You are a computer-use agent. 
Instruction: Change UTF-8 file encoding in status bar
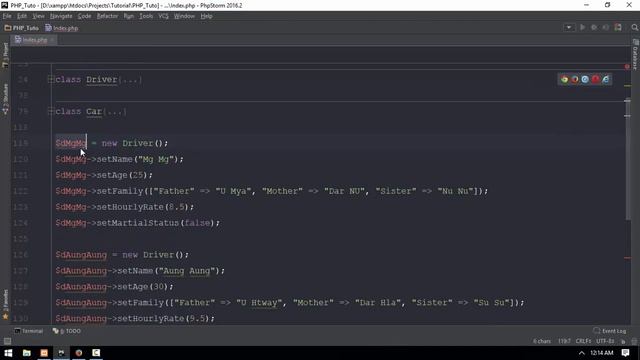pyautogui.click(x=605, y=341)
